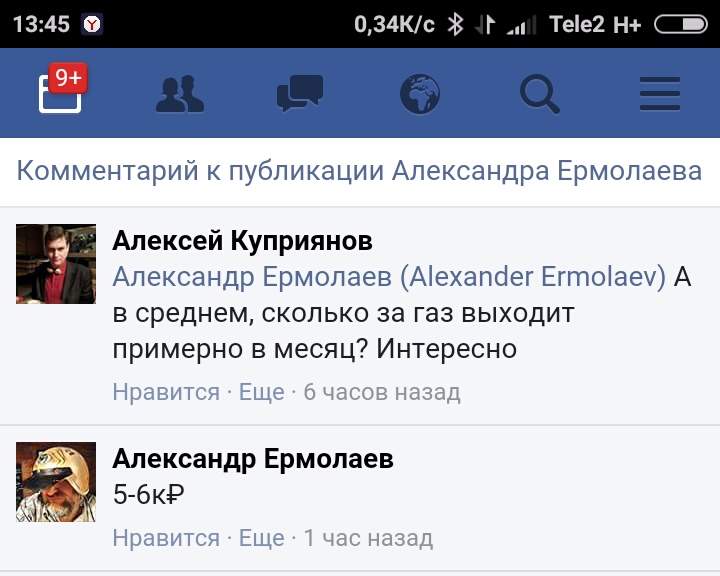Viewport: 720px width, 576px height.
Task: Open the messages chat bubbles icon
Action: (300, 93)
